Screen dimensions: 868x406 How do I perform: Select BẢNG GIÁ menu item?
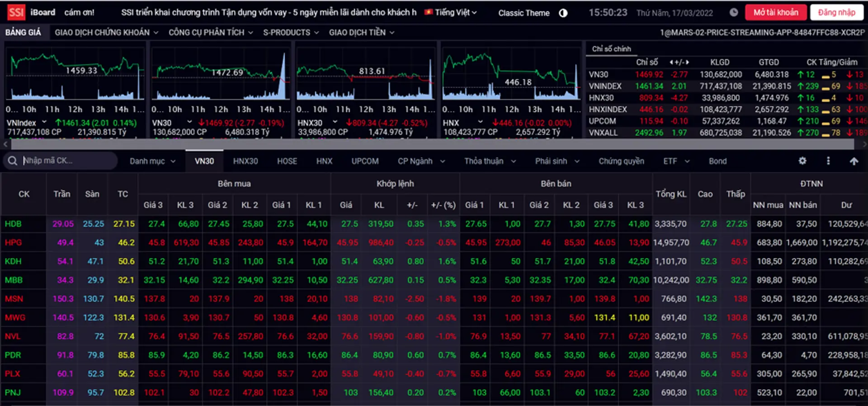(x=23, y=32)
